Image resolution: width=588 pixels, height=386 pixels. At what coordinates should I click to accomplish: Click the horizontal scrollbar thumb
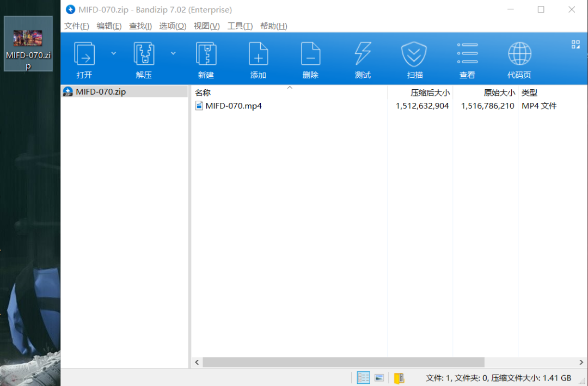click(x=344, y=362)
